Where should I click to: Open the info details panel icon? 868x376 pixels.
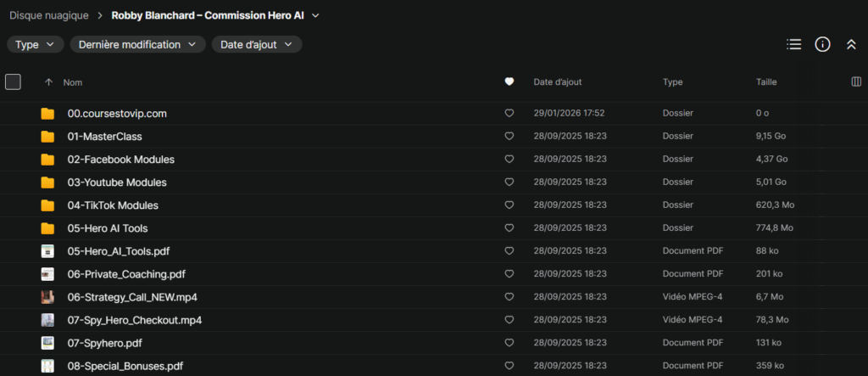pyautogui.click(x=822, y=44)
